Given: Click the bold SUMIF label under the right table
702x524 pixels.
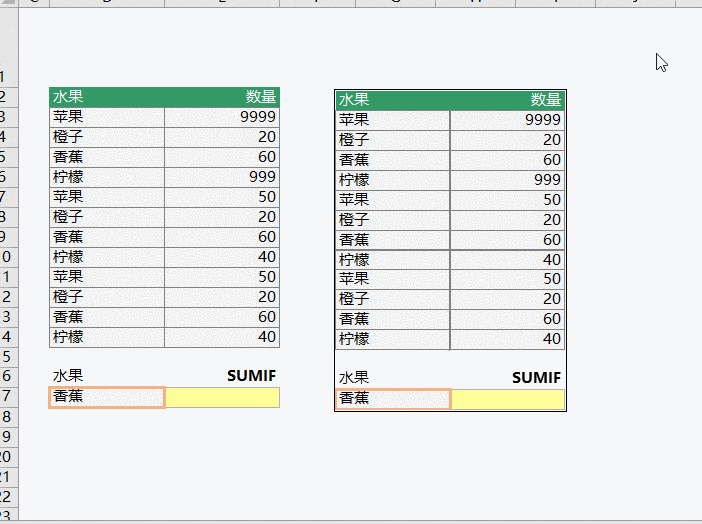Looking at the screenshot, I should coord(536,378).
